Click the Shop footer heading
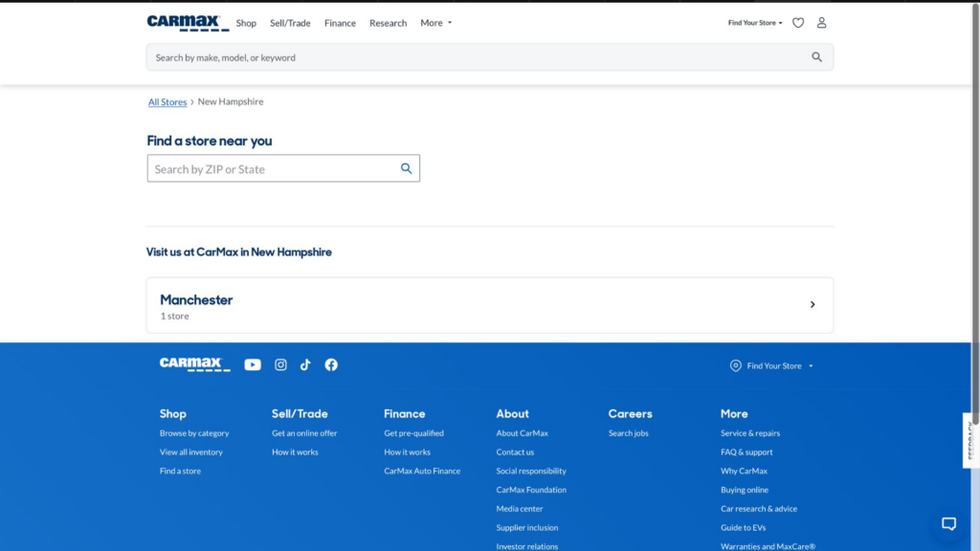 173,413
